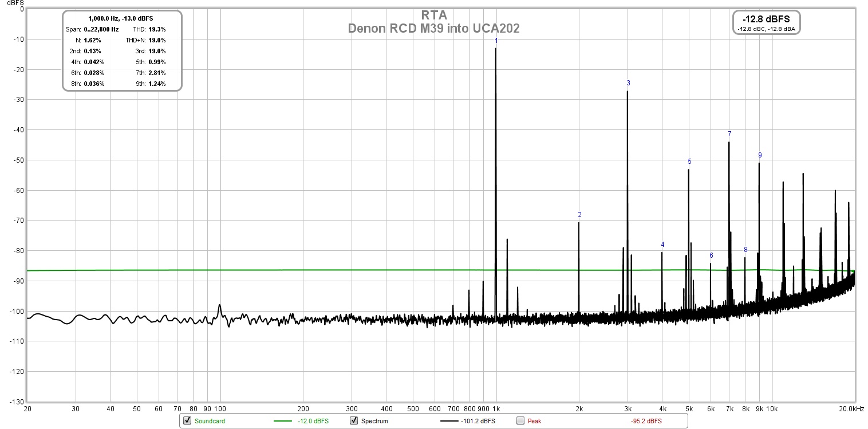Screen dimensions: 868x429
Task: Click harmonic marker 2 at 2k
Action: click(x=579, y=215)
